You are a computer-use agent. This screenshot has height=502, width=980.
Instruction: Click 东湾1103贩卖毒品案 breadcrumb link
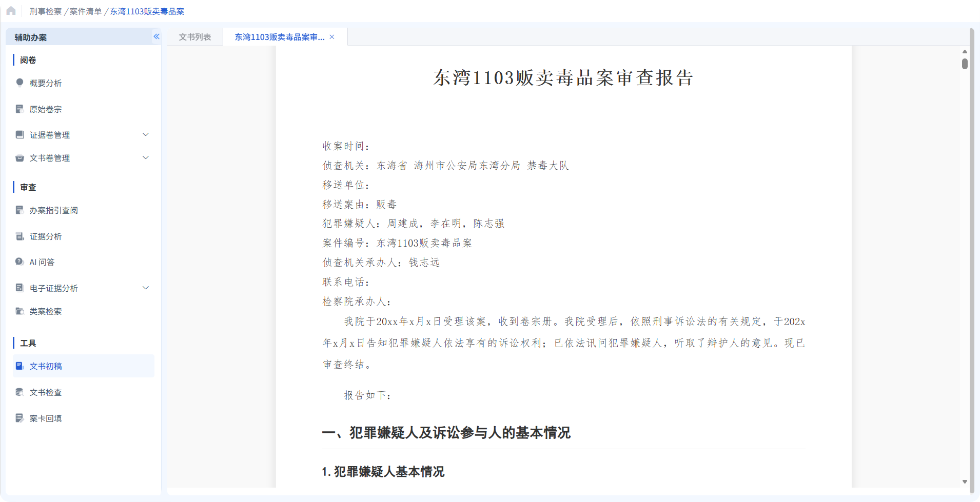(x=147, y=11)
